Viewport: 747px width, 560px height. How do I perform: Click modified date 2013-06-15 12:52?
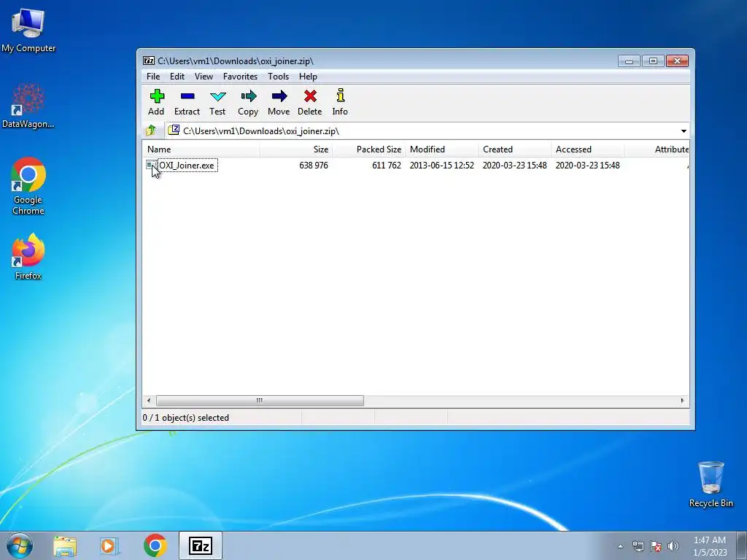pos(441,166)
